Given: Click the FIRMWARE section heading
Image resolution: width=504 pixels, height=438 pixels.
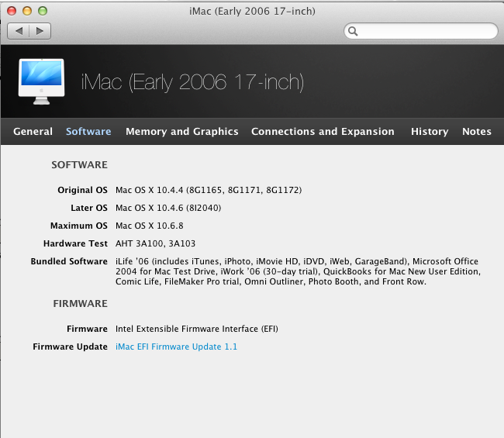Looking at the screenshot, I should click(81, 304).
